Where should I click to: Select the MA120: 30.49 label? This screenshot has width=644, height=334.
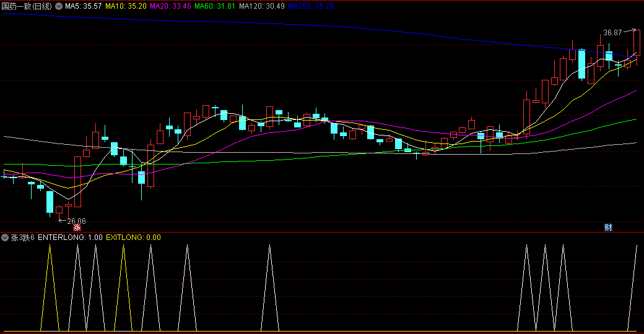click(x=261, y=6)
